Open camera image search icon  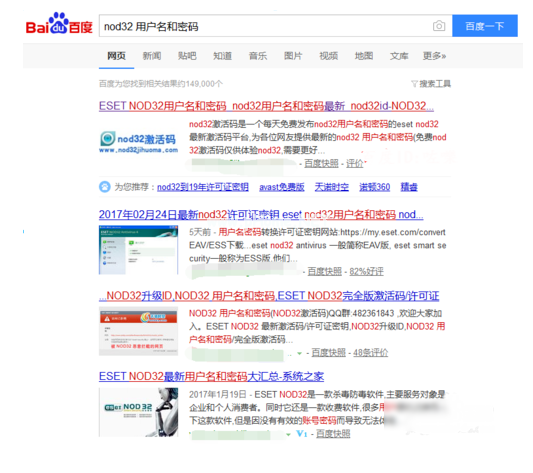439,26
